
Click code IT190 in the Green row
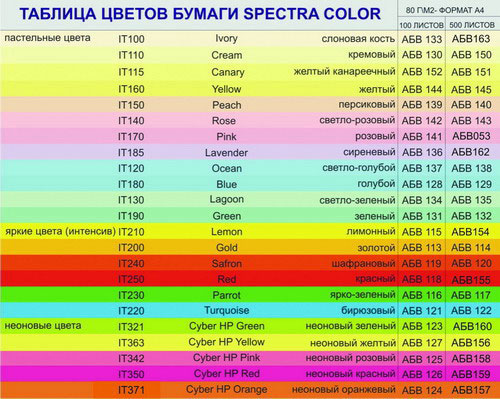[131, 216]
